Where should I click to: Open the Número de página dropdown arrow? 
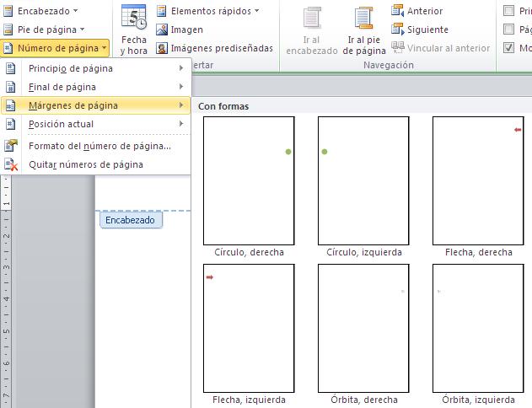point(104,48)
